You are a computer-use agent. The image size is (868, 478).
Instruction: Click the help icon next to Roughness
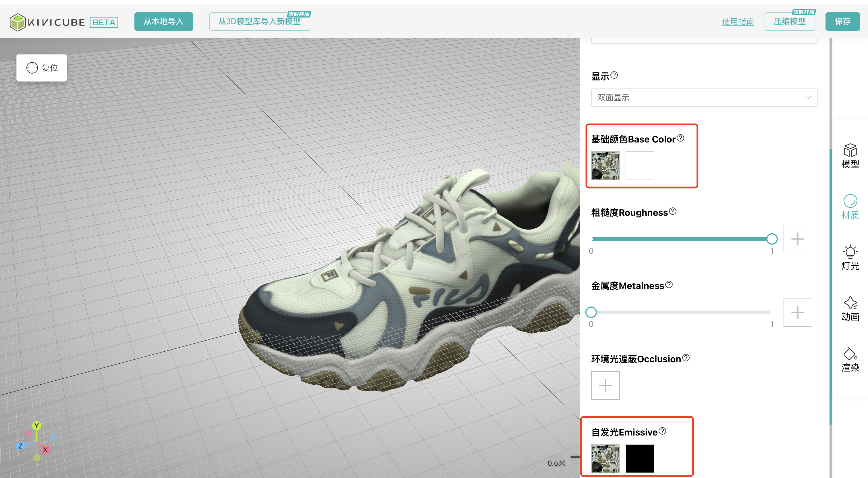[673, 211]
